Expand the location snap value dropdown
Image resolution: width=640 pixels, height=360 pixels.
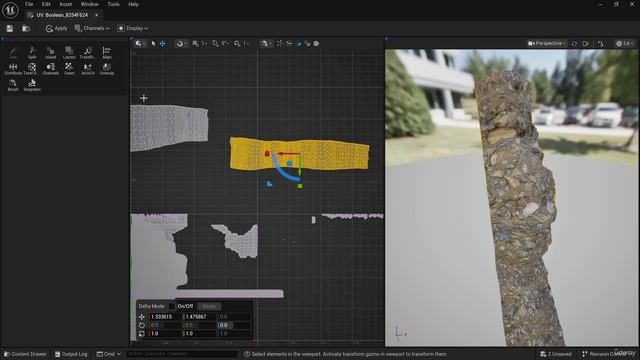[204, 43]
